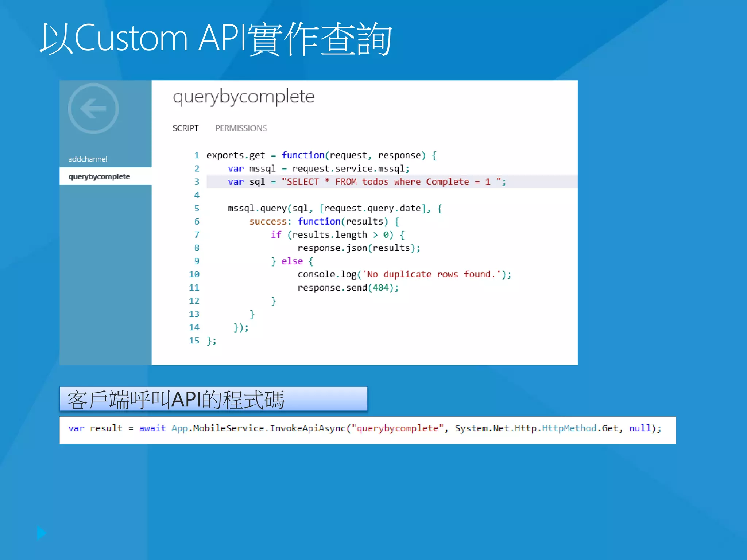Click line number 12 in the gutter

tap(194, 301)
